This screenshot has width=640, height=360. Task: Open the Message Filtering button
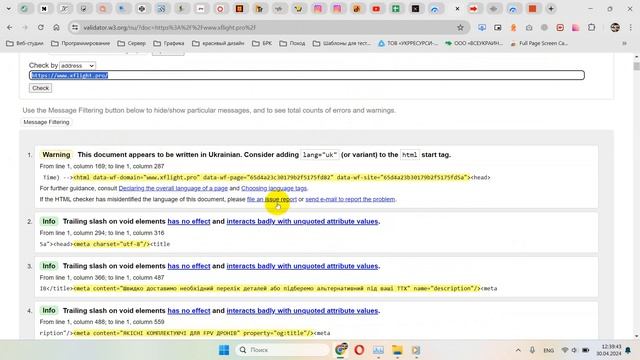point(46,122)
